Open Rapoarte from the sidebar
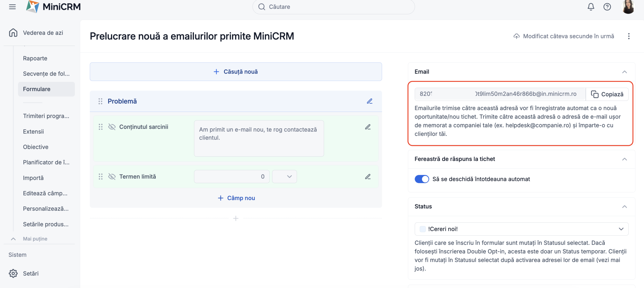Image resolution: width=644 pixels, height=288 pixels. click(35, 58)
